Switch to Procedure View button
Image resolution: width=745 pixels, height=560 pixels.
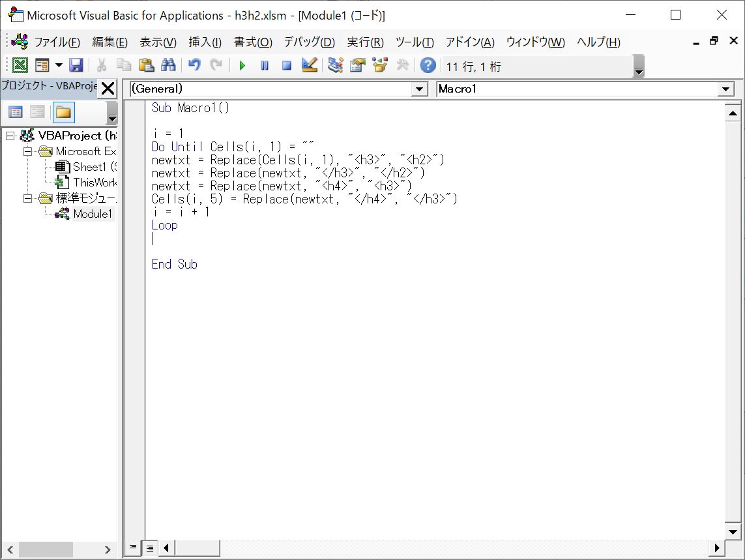point(133,548)
